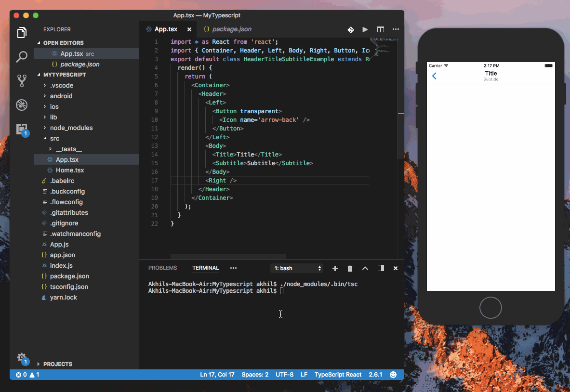Maximize the panel with up chevron
570x392 pixels.
[365, 268]
